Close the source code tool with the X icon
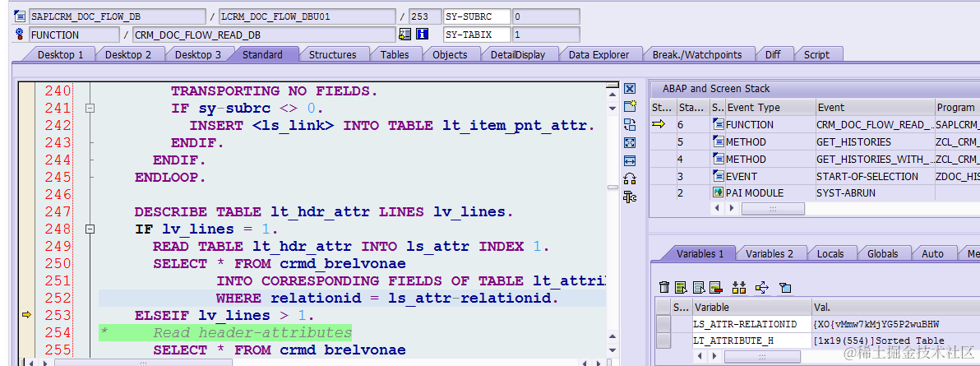 point(630,89)
